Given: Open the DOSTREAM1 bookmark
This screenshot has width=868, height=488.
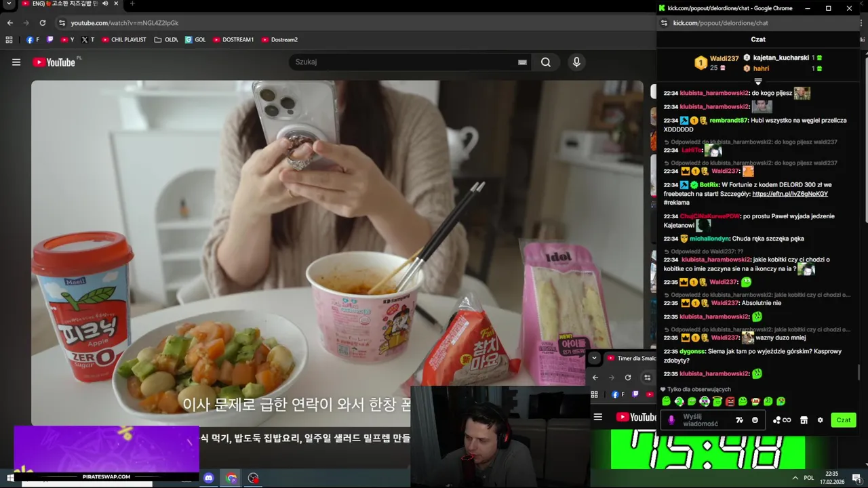Looking at the screenshot, I should click(233, 40).
